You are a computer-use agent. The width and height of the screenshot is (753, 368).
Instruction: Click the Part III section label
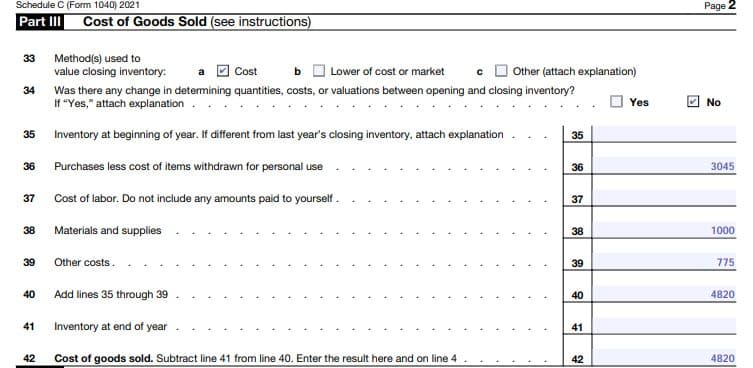point(40,22)
